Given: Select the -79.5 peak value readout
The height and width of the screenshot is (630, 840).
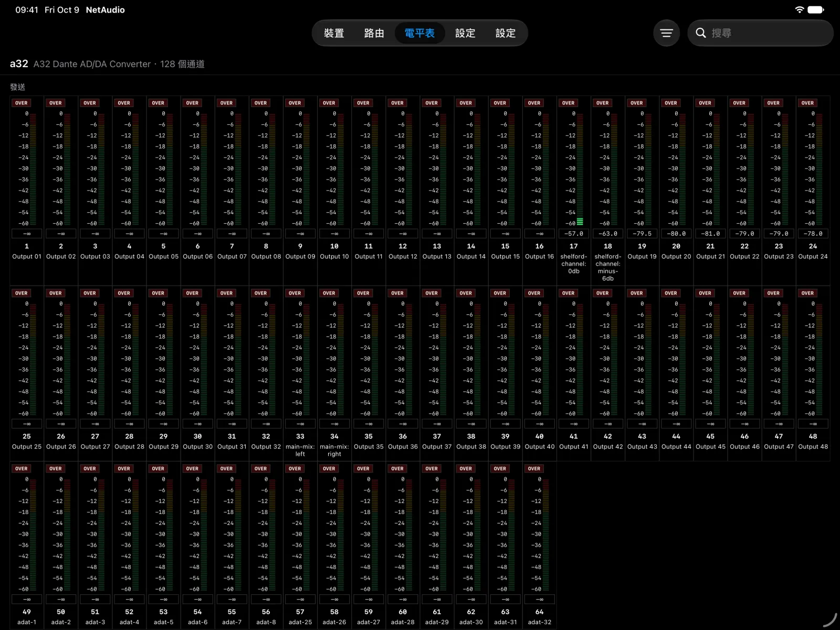Looking at the screenshot, I should [x=642, y=234].
